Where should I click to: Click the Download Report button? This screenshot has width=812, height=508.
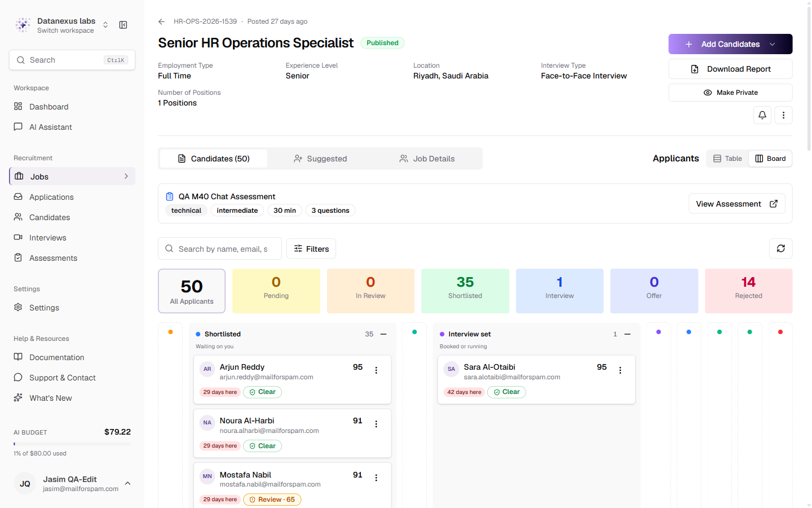tap(730, 69)
